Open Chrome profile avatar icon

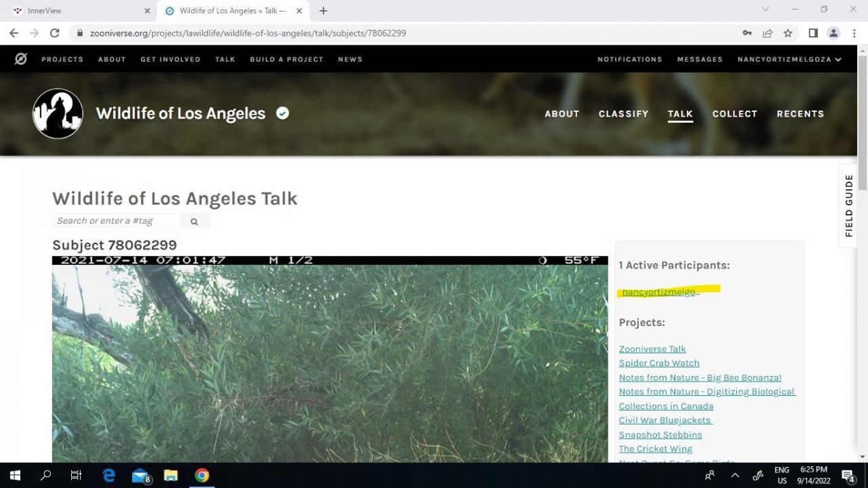click(x=833, y=33)
